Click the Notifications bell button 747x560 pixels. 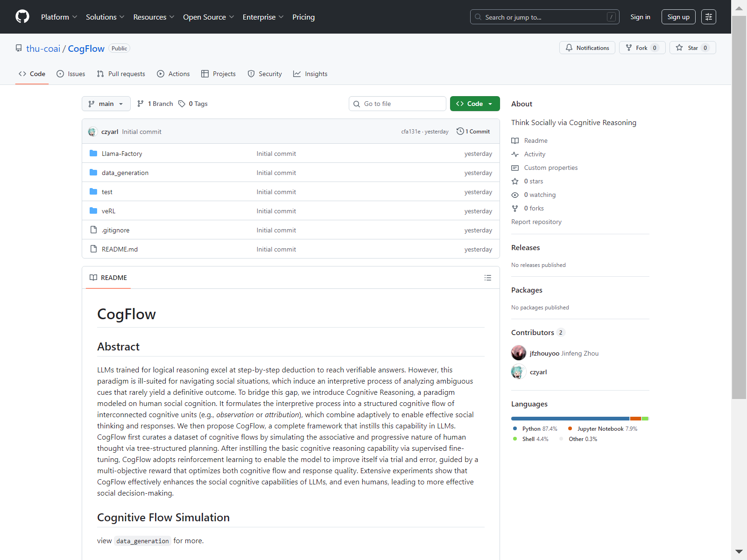point(587,48)
